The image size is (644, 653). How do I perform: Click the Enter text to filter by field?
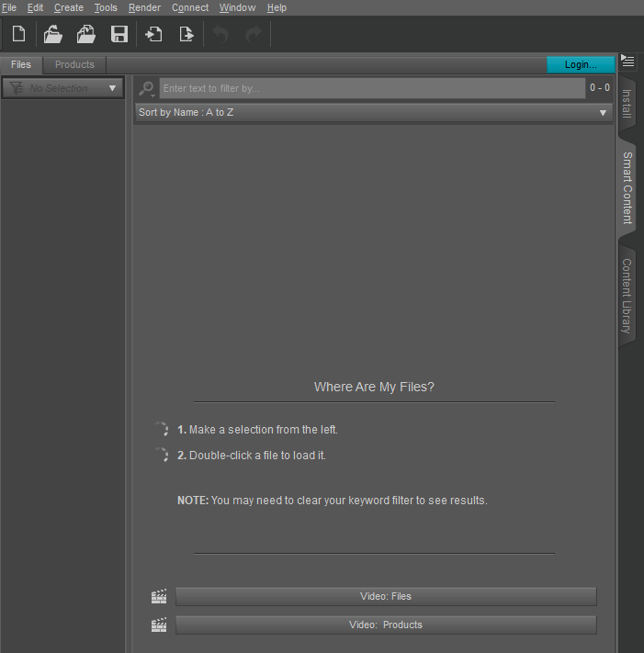(372, 88)
